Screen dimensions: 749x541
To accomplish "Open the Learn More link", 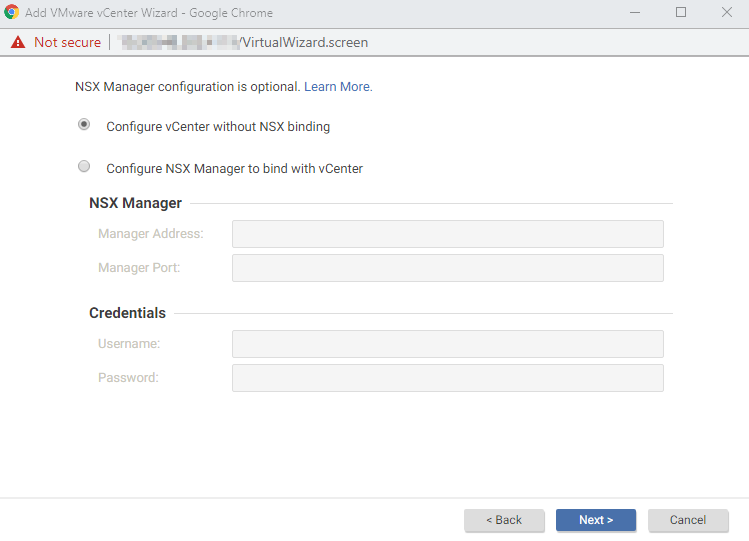I will [x=338, y=87].
